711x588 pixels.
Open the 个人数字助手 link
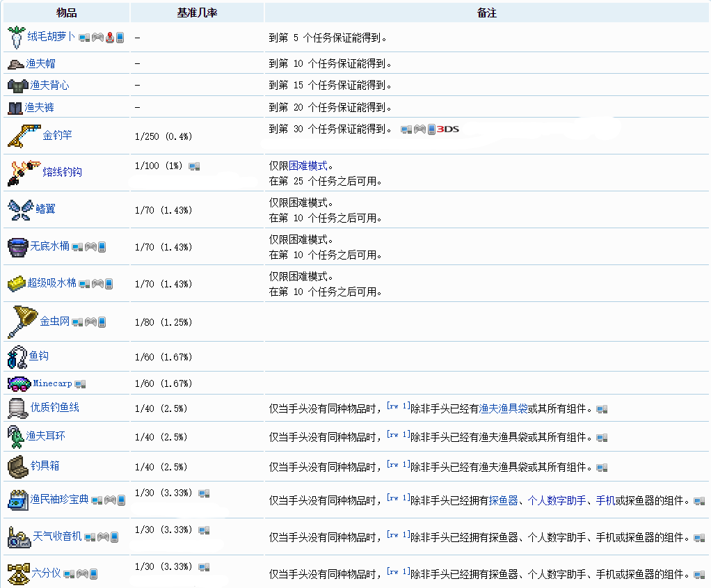tap(557, 500)
